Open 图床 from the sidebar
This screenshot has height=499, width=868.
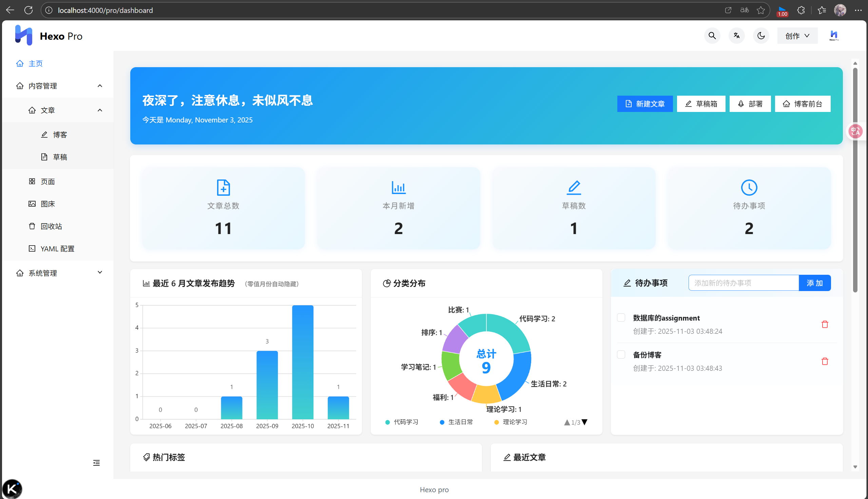pos(47,203)
